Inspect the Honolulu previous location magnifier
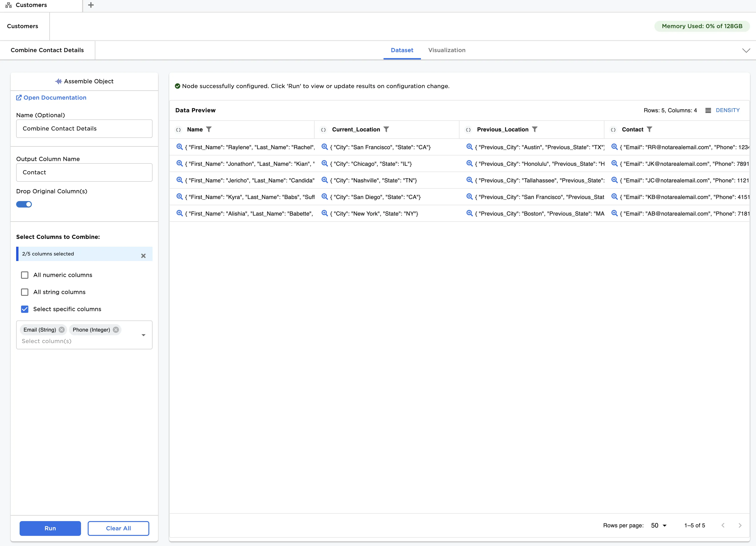 click(469, 163)
